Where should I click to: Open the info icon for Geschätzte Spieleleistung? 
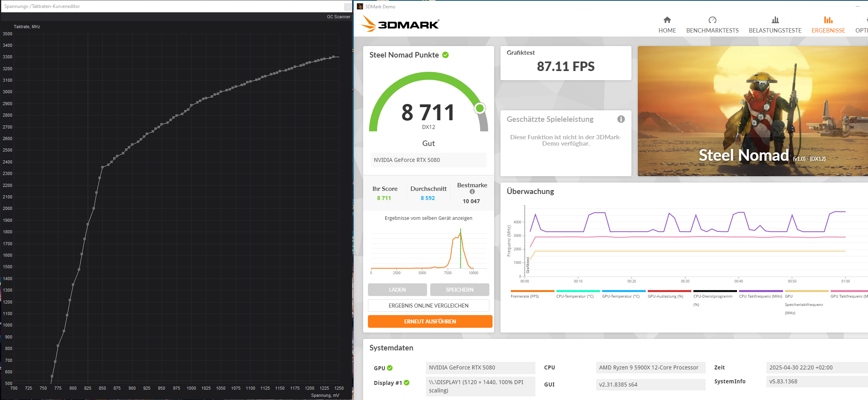[621, 119]
